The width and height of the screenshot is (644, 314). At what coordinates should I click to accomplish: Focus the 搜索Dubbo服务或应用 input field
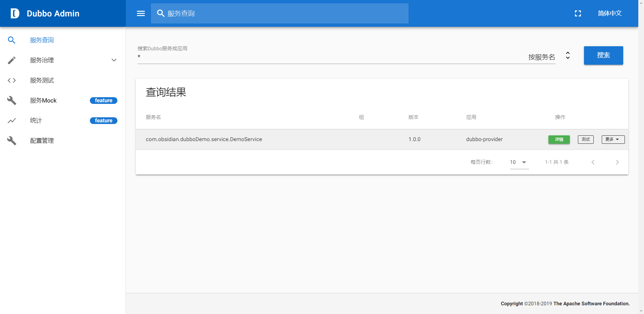tap(330, 57)
